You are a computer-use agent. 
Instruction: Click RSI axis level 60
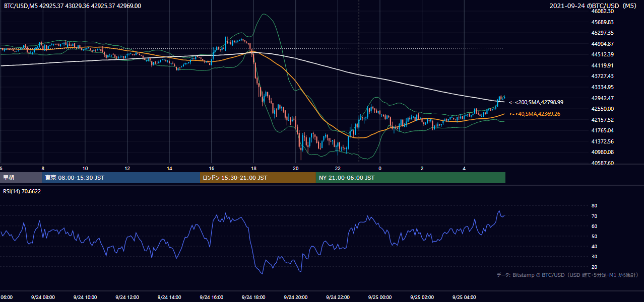594,226
